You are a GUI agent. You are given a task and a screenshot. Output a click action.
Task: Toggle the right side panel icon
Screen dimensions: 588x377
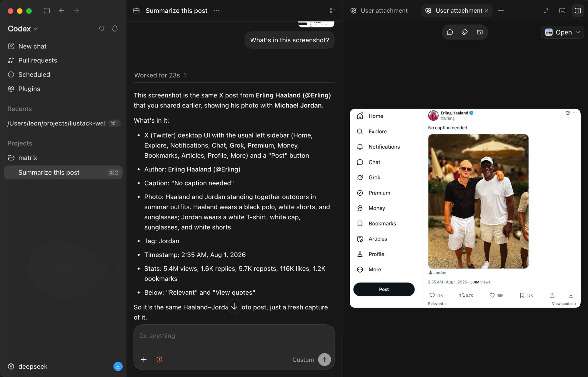pyautogui.click(x=578, y=11)
